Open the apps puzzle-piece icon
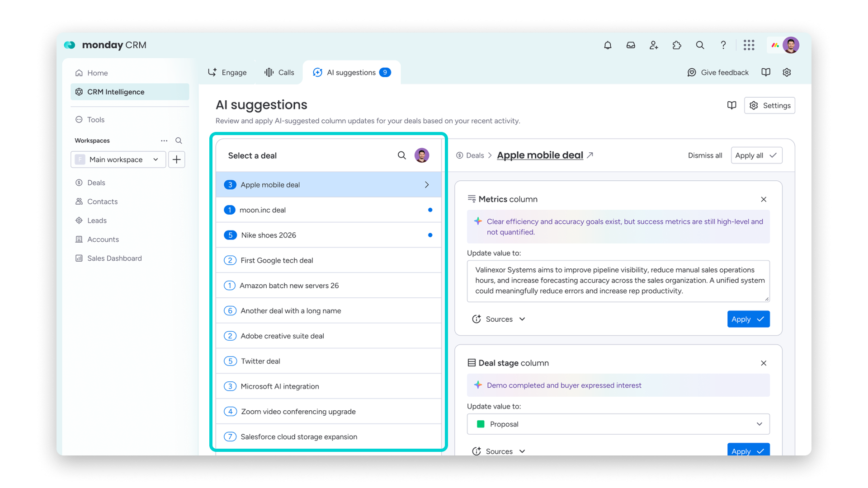 [x=677, y=45]
